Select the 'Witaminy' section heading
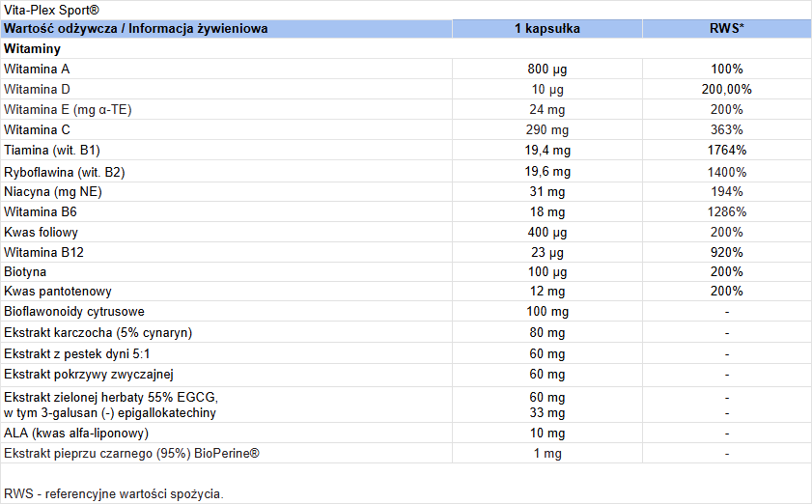The image size is (812, 504). point(32,48)
